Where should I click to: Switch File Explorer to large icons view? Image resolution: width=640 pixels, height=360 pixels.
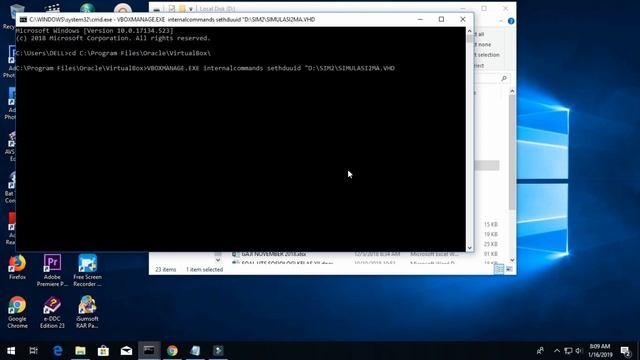pos(509,269)
